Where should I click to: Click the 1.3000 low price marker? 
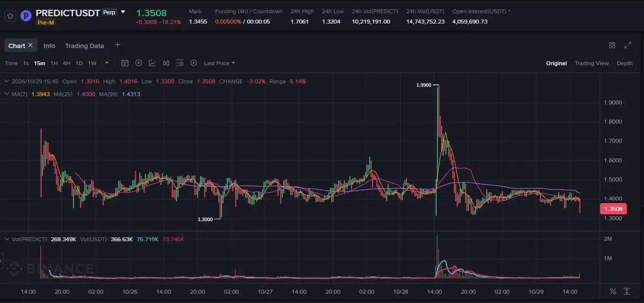pyautogui.click(x=205, y=219)
